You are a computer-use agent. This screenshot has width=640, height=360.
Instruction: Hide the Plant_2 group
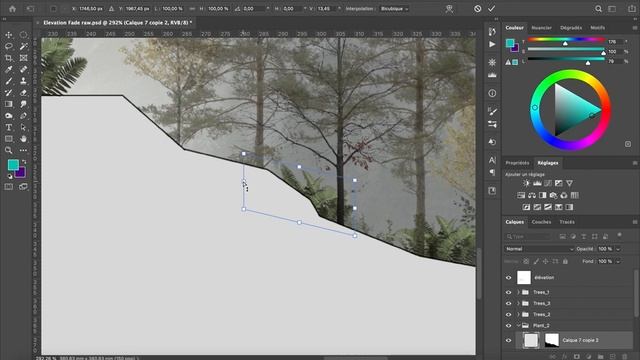pyautogui.click(x=509, y=326)
